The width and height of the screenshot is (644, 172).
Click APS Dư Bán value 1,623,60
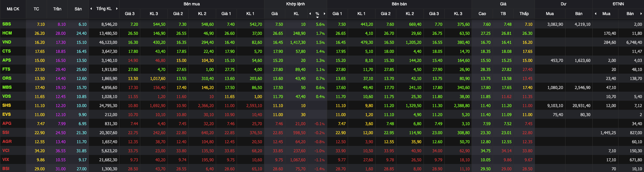tap(583, 61)
